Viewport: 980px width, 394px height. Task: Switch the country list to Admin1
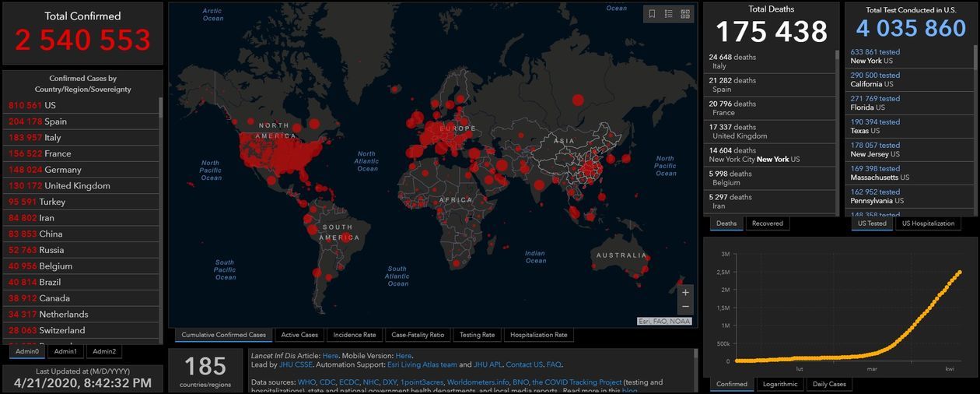point(65,352)
